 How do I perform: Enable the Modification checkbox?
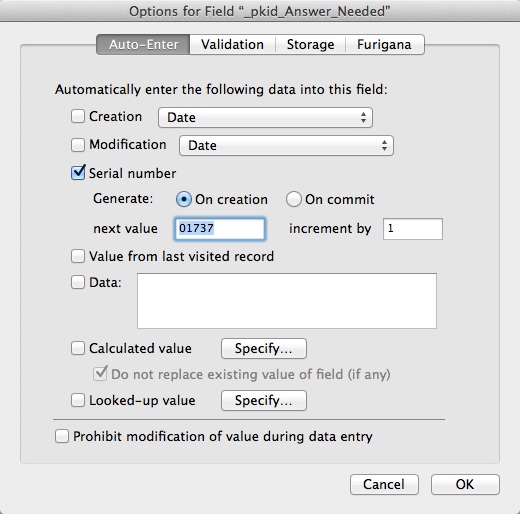coord(78,145)
